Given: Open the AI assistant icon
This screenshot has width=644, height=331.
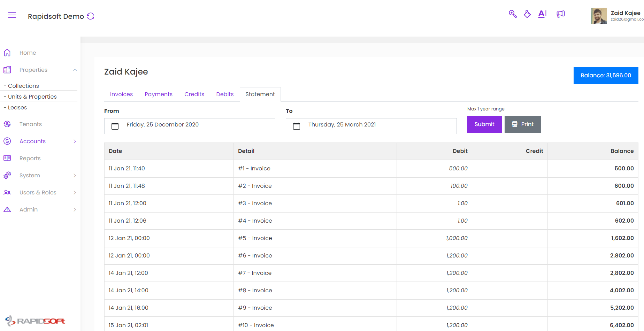Looking at the screenshot, I should [x=542, y=14].
